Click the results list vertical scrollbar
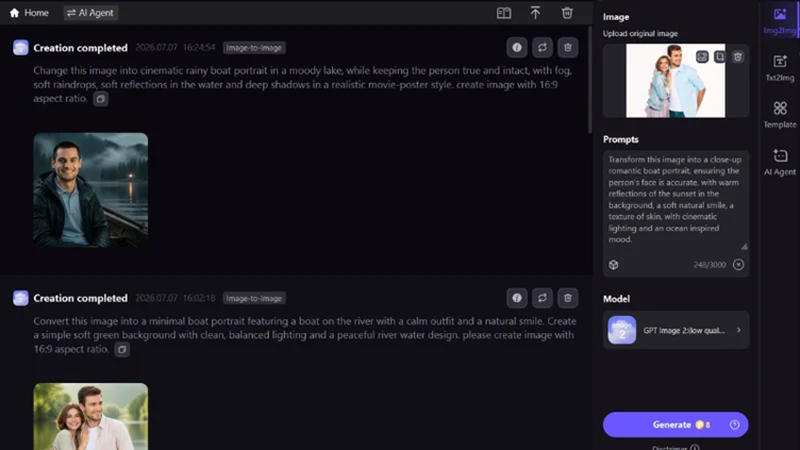800x450 pixels. 590,82
